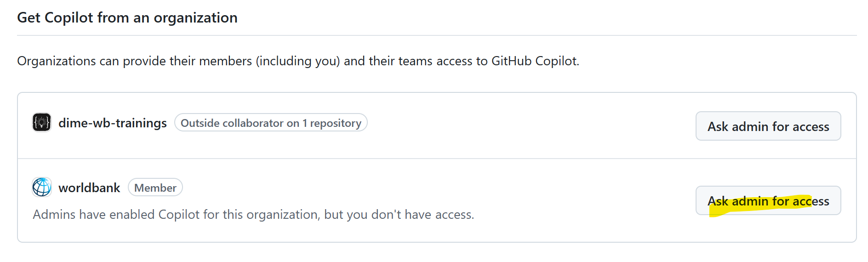Click the separator line between organization rows
This screenshot has width=868, height=262.
[437, 159]
